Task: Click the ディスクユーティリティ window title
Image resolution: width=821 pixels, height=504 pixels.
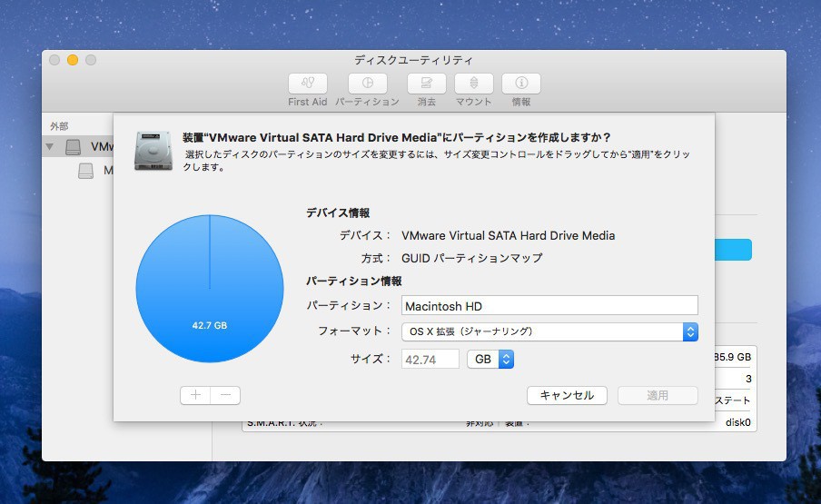Action: tap(413, 60)
